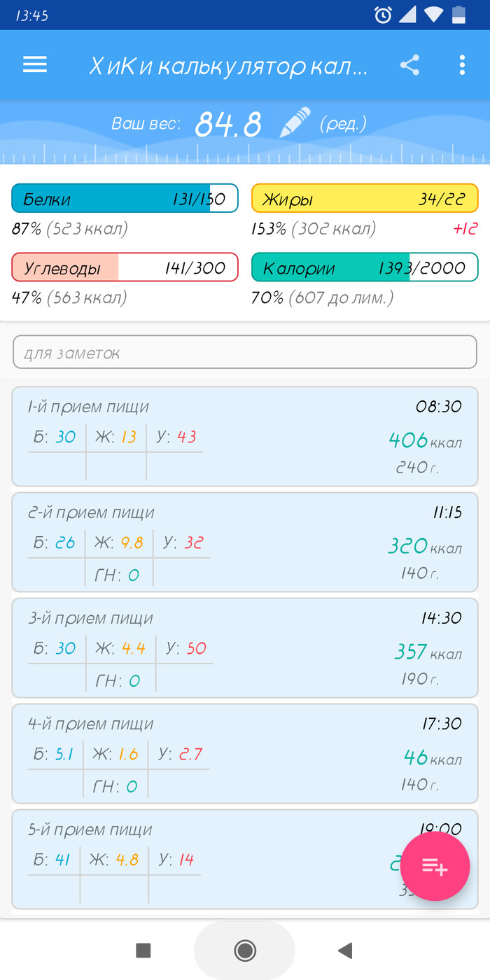Tap the 84.8 weight value

[228, 125]
